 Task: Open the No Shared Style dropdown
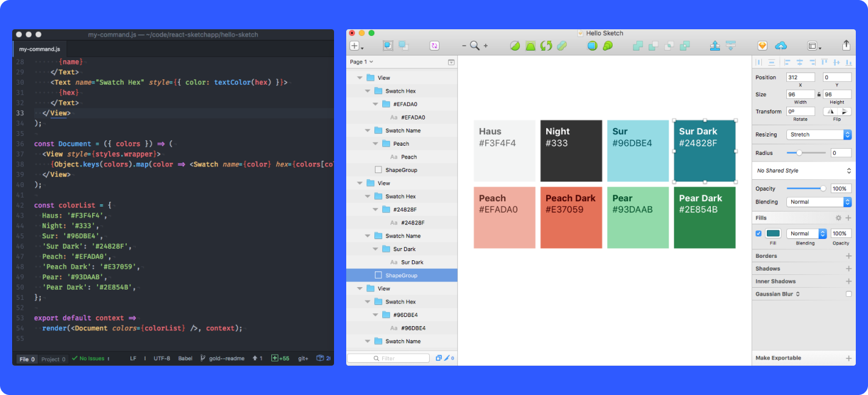803,171
